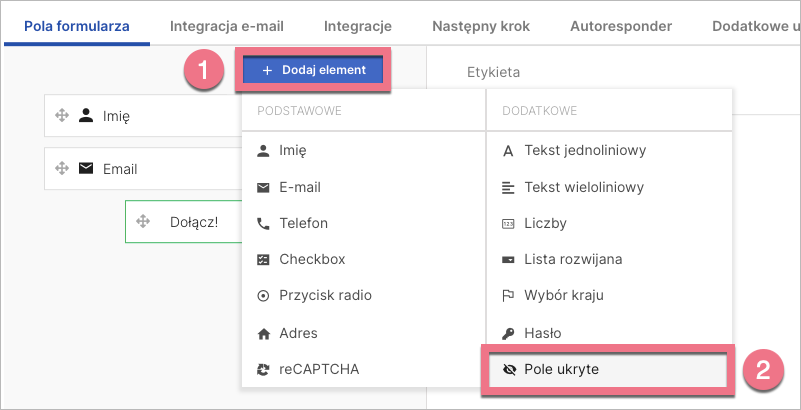
Task: Choose the Tekst wieloliniowy lines icon
Action: pos(507,187)
